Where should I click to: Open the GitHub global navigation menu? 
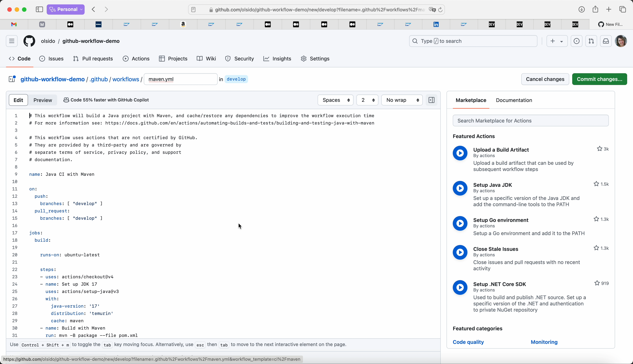[12, 41]
